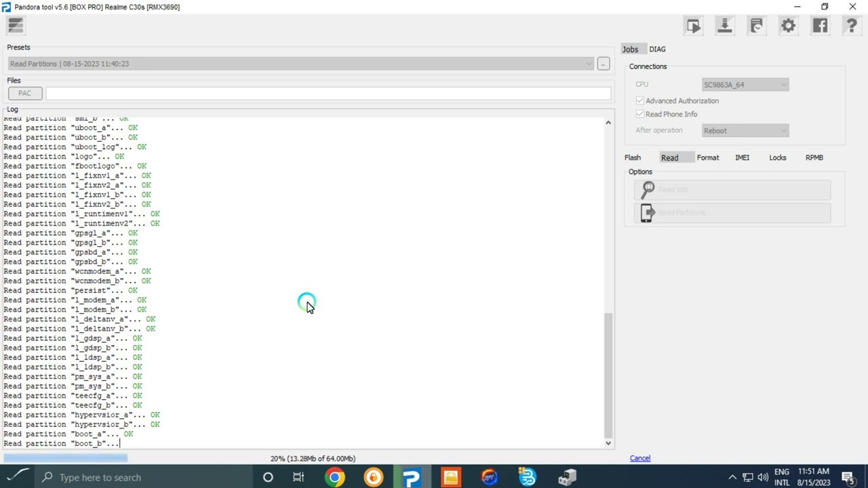Open settings gear icon
Image resolution: width=868 pixels, height=488 pixels.
pos(788,26)
